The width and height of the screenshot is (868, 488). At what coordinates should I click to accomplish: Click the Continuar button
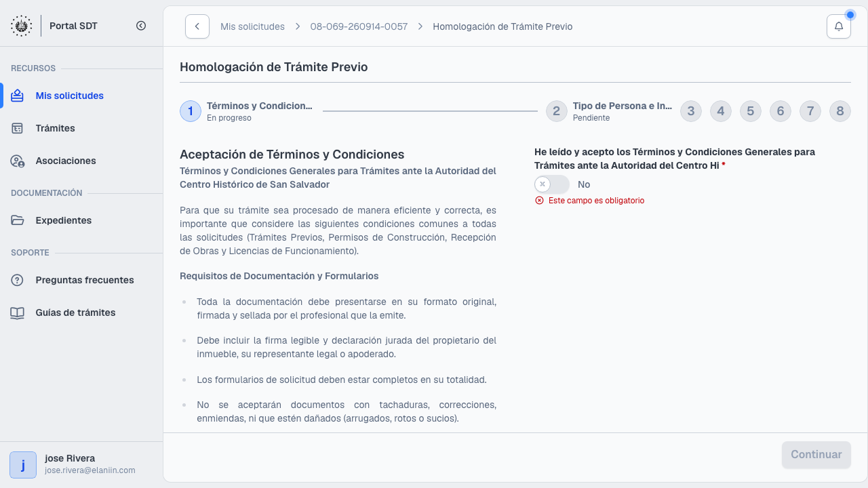point(816,455)
